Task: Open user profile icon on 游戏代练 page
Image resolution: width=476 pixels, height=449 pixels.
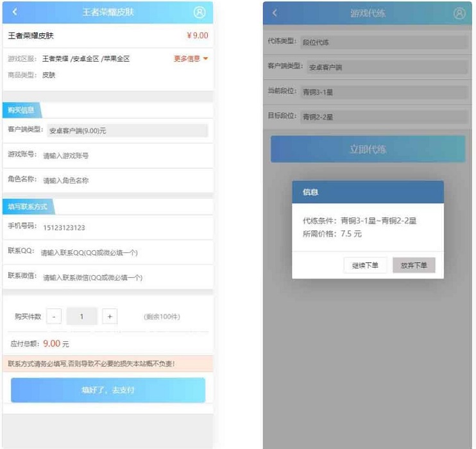Action: 459,13
